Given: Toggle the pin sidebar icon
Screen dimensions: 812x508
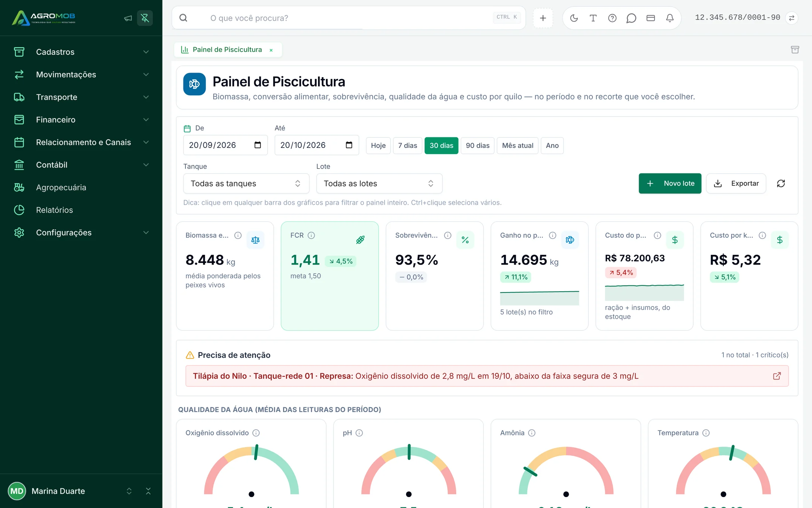Looking at the screenshot, I should (145, 18).
